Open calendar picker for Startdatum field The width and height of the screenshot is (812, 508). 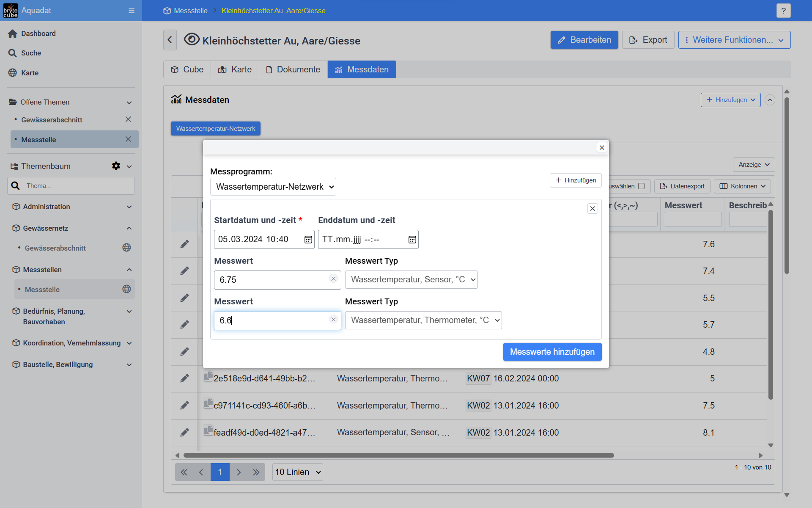coord(308,240)
